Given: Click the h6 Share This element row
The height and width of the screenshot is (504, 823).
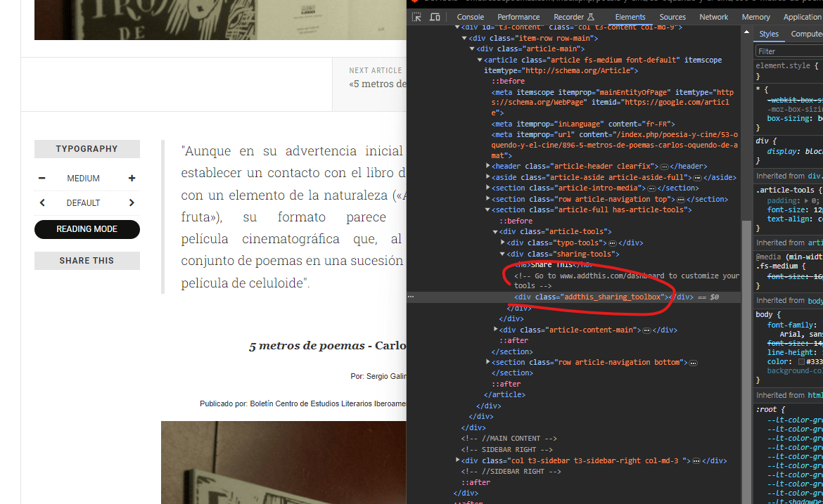Looking at the screenshot, I should pyautogui.click(x=553, y=265).
